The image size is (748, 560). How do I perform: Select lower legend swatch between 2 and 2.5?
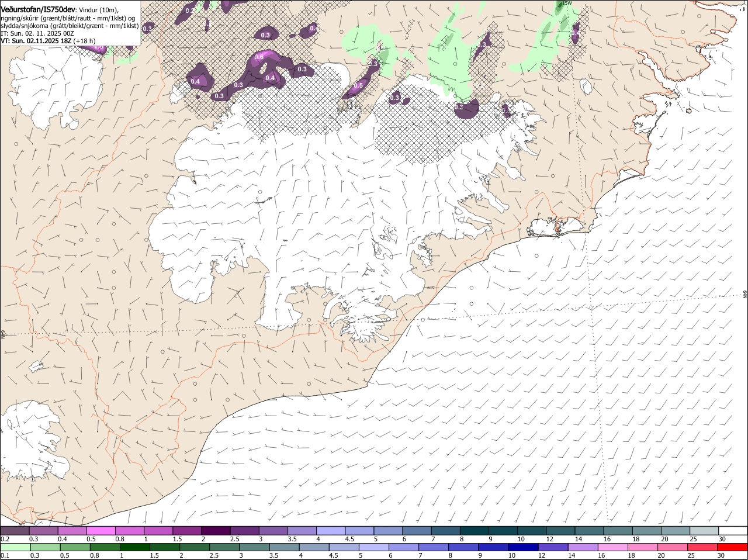[x=195, y=547]
